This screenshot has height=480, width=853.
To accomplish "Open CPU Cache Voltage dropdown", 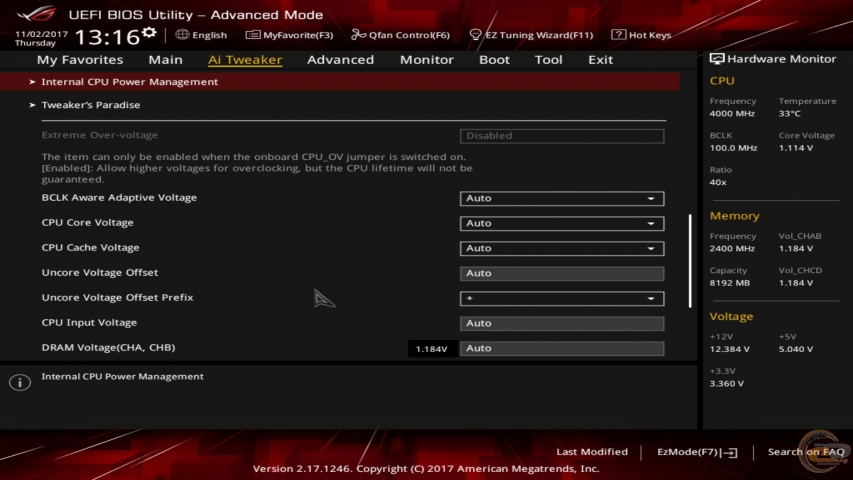I will [x=562, y=248].
